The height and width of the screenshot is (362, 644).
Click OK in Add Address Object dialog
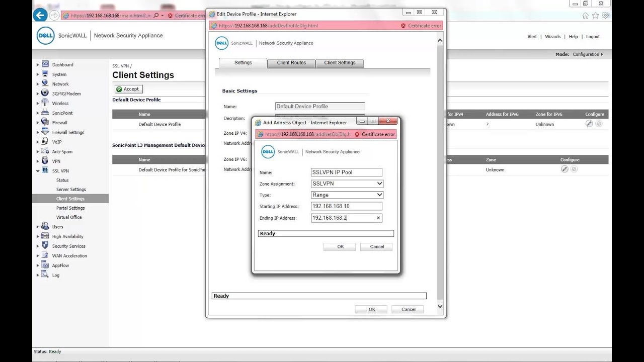coord(340,246)
